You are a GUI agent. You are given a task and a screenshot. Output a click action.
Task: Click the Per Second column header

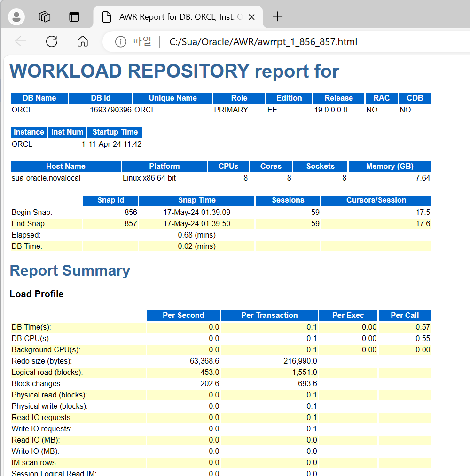tap(183, 316)
